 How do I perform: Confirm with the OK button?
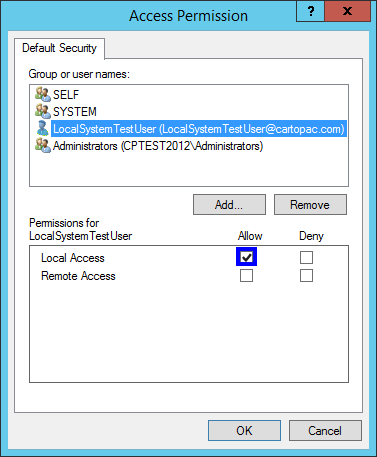(244, 430)
